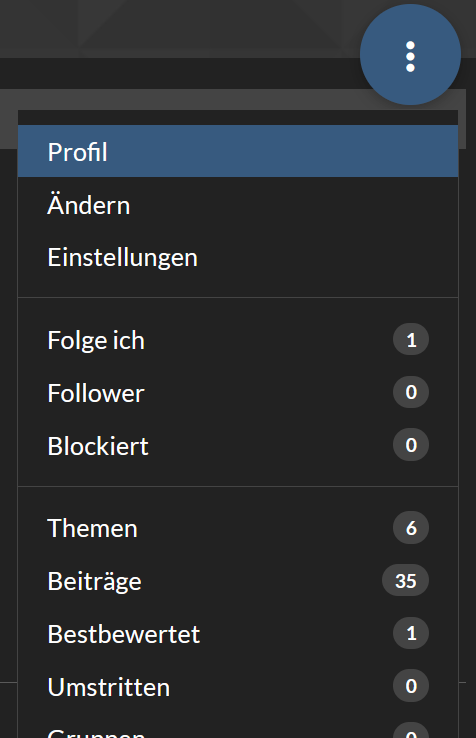
Task: Select the Bestbewertet menu item
Action: point(238,634)
